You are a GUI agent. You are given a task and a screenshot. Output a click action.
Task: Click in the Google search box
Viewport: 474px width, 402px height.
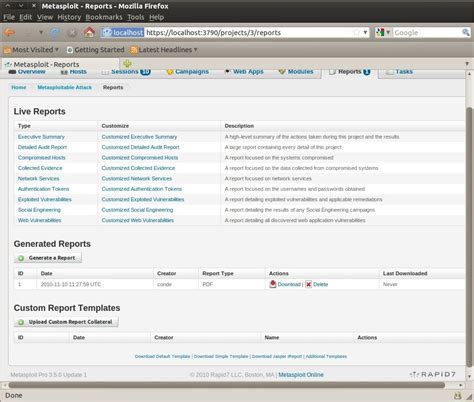(427, 32)
